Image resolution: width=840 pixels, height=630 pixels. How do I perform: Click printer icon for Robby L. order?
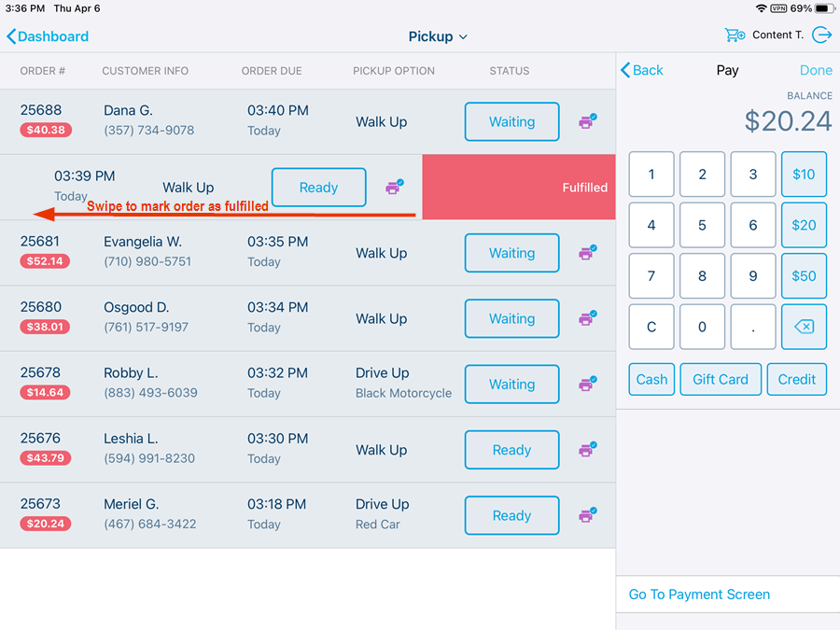pyautogui.click(x=587, y=384)
